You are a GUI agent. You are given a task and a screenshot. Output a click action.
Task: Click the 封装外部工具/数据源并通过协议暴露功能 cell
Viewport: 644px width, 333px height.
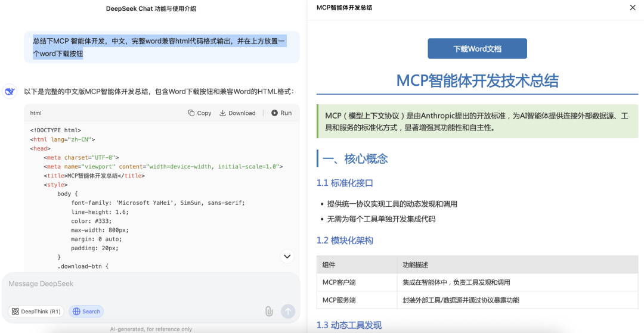(x=518, y=300)
